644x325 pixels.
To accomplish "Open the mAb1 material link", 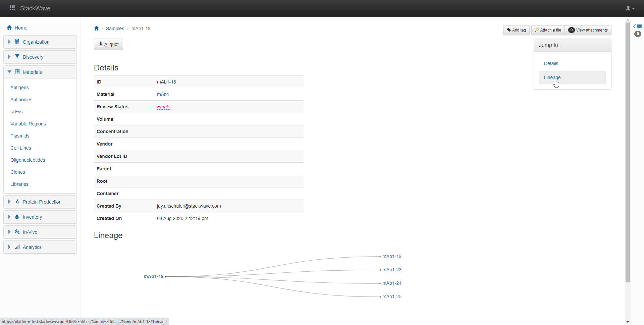I will coord(163,94).
